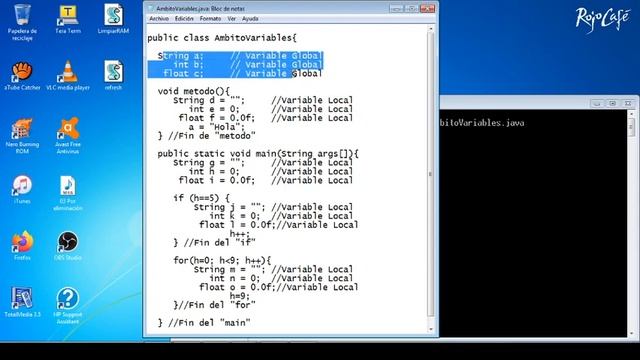Select the refresh script desktop icon

click(113, 76)
